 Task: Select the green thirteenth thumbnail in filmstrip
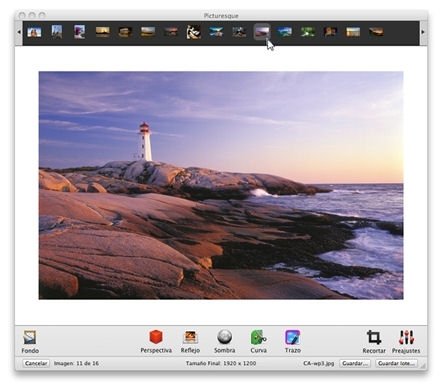(x=307, y=32)
